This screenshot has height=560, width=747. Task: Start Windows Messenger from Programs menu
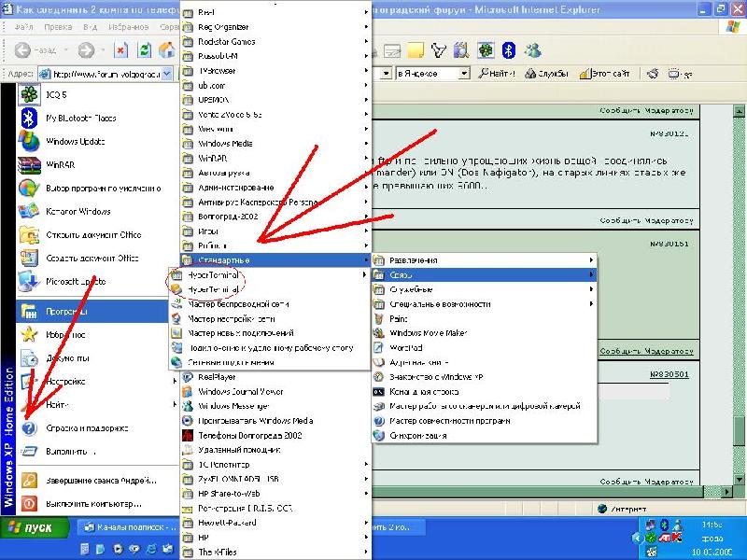click(275, 406)
